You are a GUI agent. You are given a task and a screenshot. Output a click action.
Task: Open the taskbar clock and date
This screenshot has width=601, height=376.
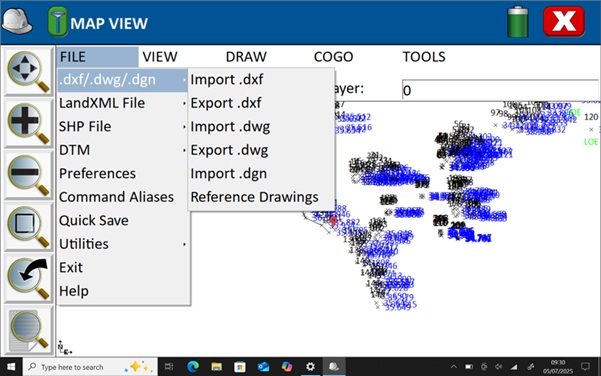click(558, 367)
